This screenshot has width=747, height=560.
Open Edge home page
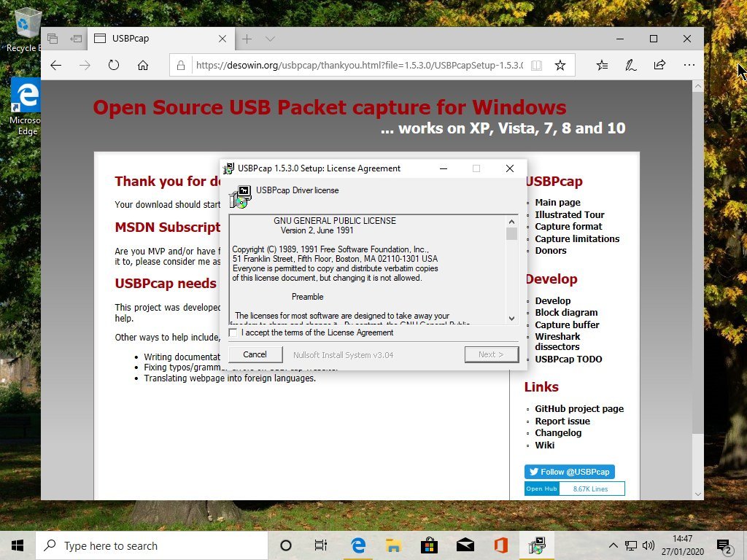[143, 65]
